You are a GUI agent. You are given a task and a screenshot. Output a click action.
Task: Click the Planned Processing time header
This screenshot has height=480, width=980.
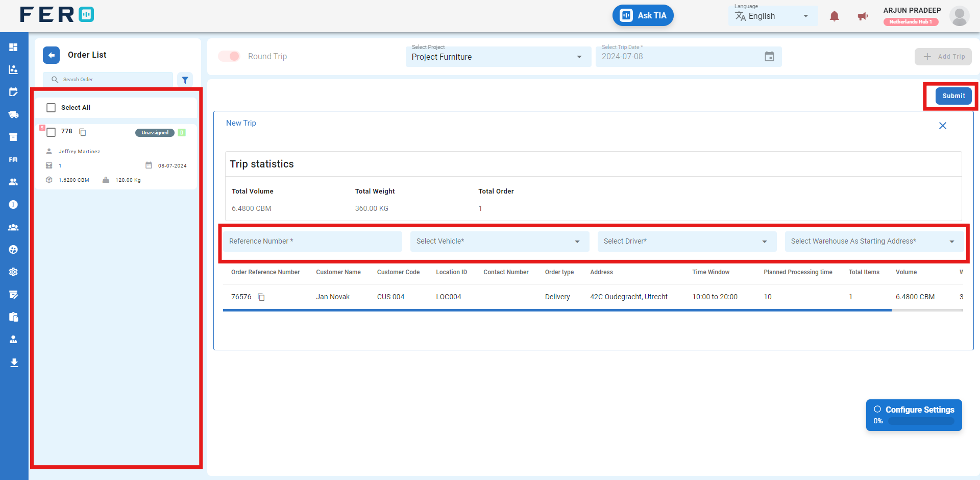(798, 272)
